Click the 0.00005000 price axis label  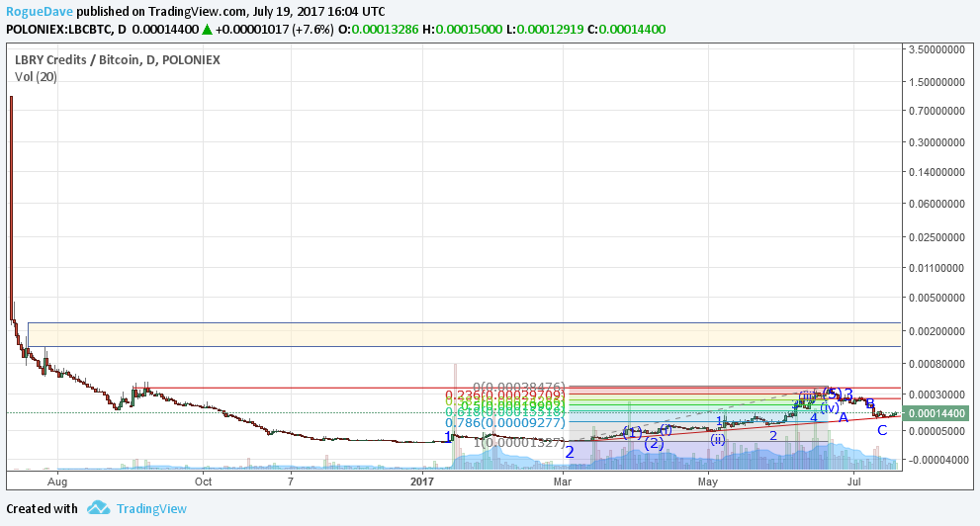point(936,431)
